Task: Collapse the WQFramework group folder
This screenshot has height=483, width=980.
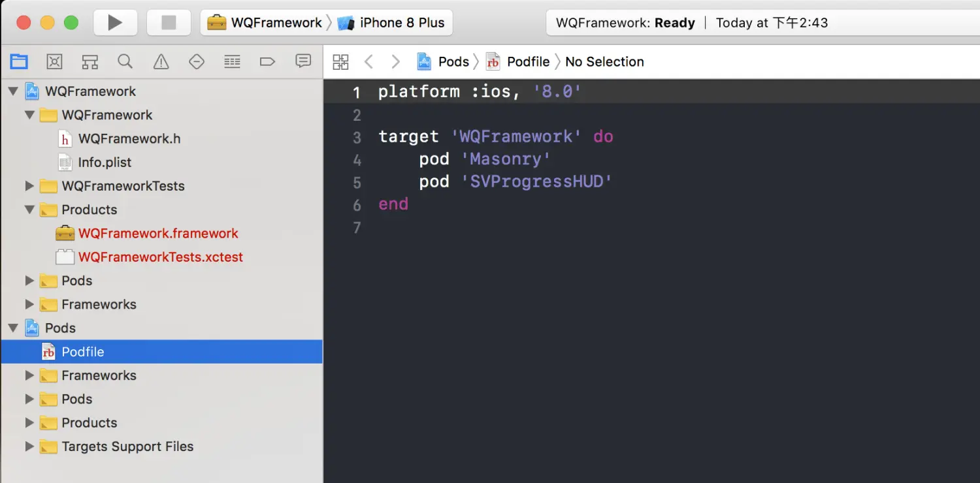Action: [x=29, y=115]
